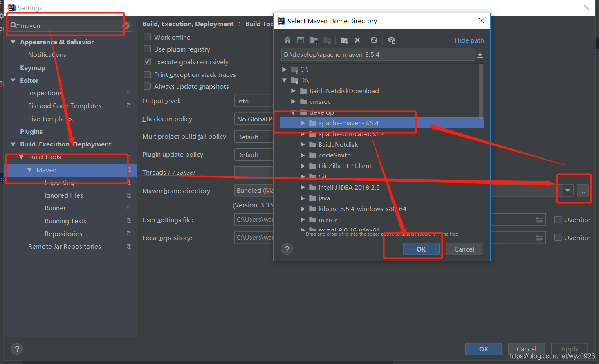Click Hide path link
Screen dimensions: 599x364
469,40
